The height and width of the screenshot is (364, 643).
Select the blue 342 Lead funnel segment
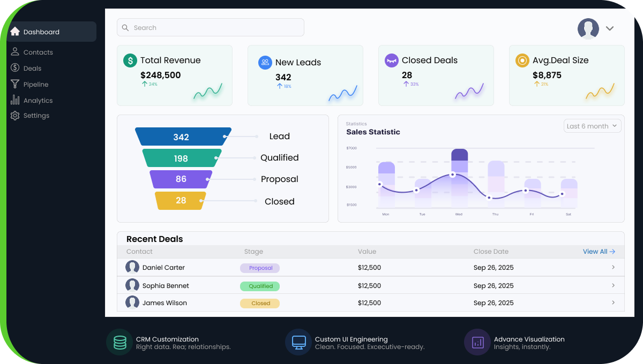[x=183, y=136]
